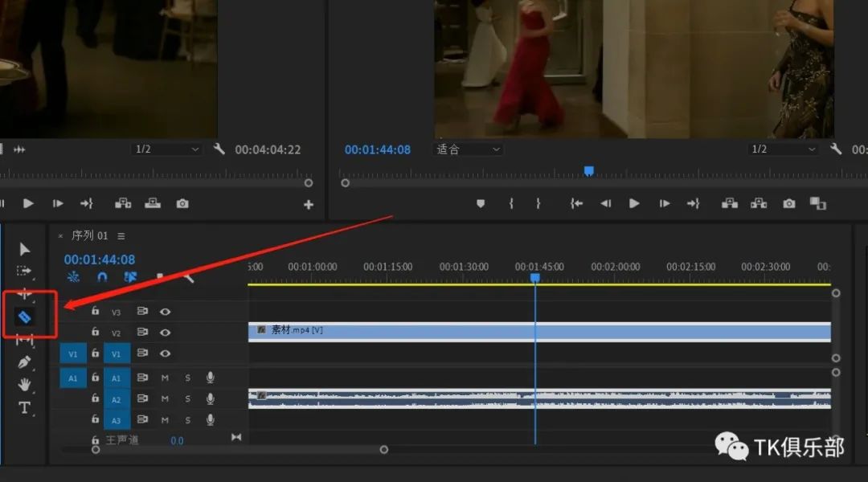Toggle lock on track V2
868x482 pixels.
tap(95, 333)
